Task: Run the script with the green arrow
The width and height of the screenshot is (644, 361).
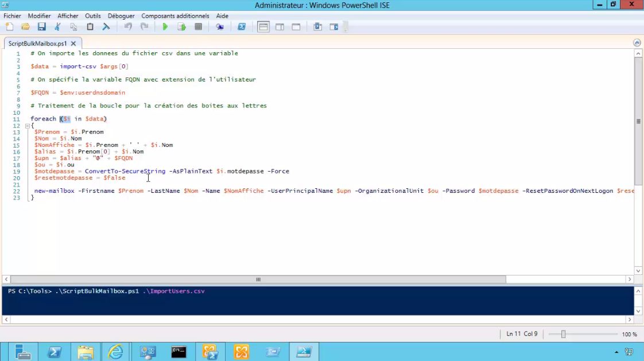Action: click(x=165, y=27)
